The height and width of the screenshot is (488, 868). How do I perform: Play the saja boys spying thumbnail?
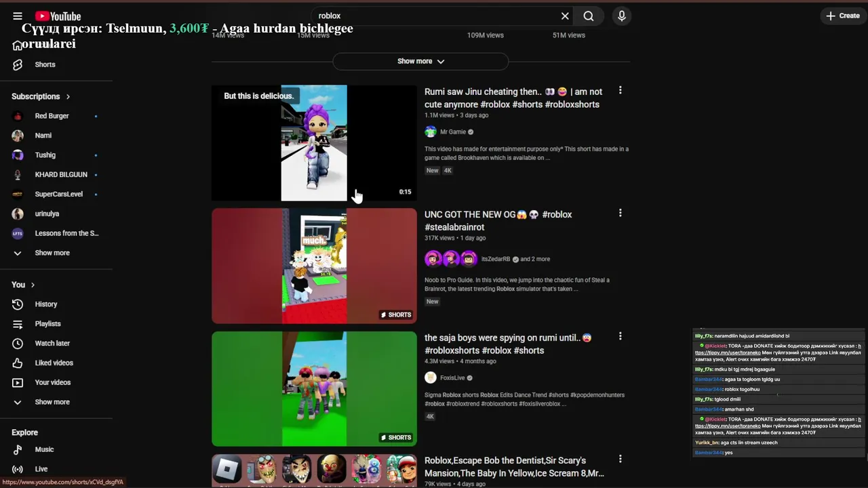click(314, 388)
